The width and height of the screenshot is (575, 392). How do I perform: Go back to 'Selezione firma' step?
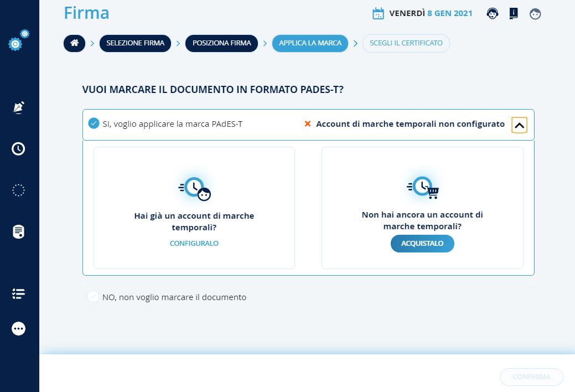coord(135,43)
